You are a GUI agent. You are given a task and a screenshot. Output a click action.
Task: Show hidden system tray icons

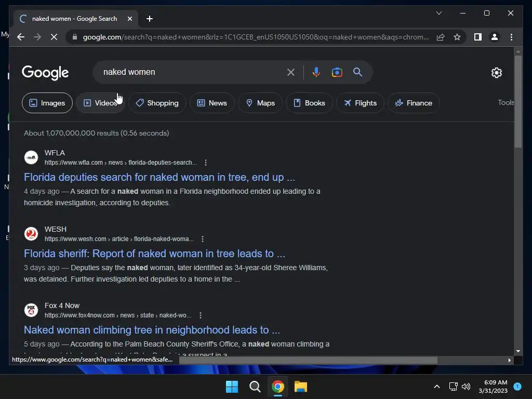click(436, 387)
